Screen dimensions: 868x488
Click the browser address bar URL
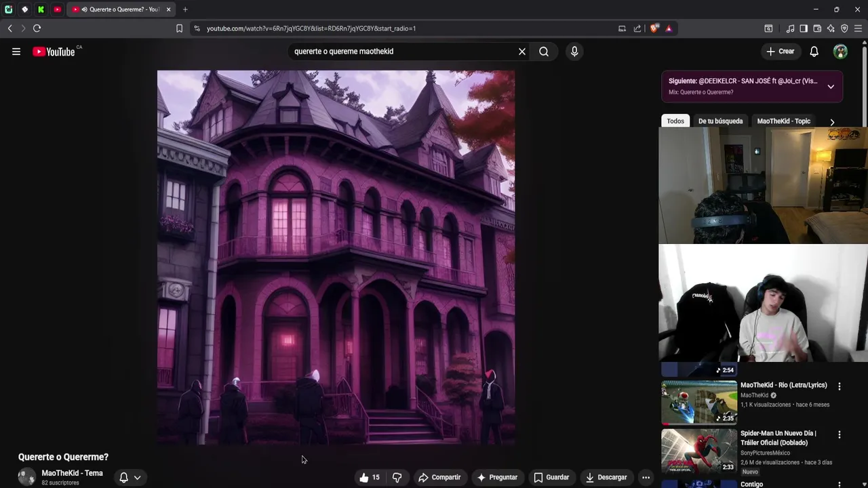tap(311, 28)
